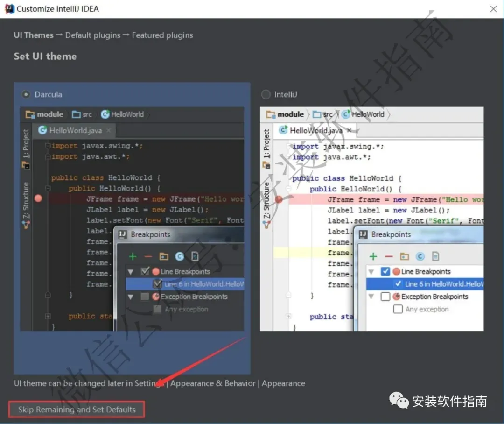This screenshot has height=424, width=504.
Task: Click 'Appearance & Behavior' hint text
Action: click(213, 383)
